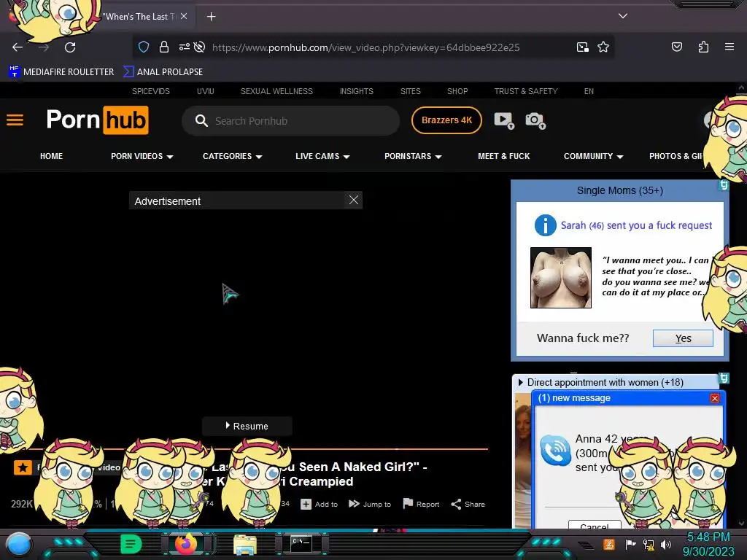Open the TRUST & SAFETY link
This screenshot has width=747, height=560.
pos(525,91)
